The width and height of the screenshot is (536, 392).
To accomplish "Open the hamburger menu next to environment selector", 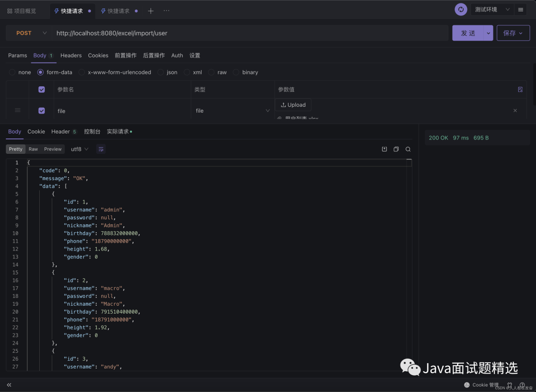I will click(520, 9).
